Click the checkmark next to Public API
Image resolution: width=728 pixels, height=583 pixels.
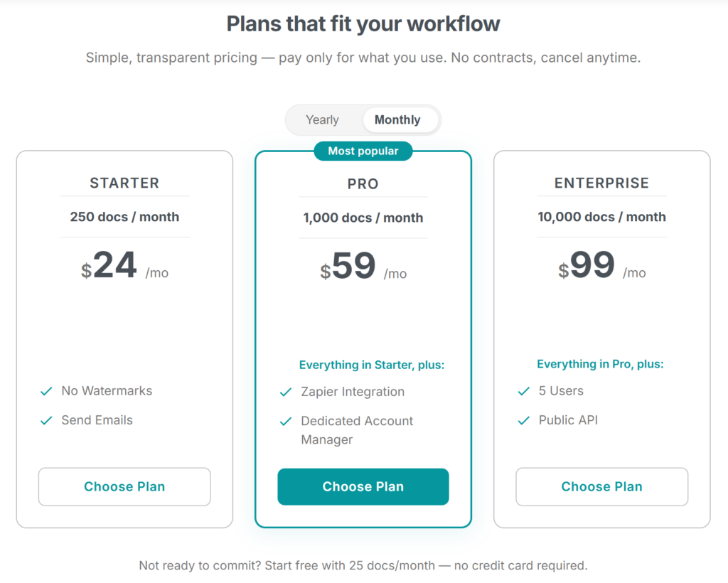coord(523,420)
